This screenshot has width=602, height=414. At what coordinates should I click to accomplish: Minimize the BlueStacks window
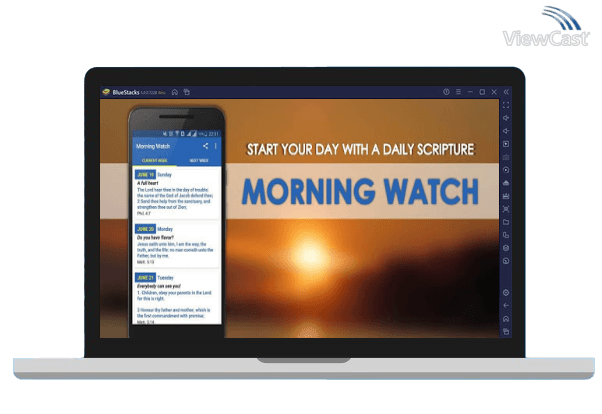click(x=470, y=92)
